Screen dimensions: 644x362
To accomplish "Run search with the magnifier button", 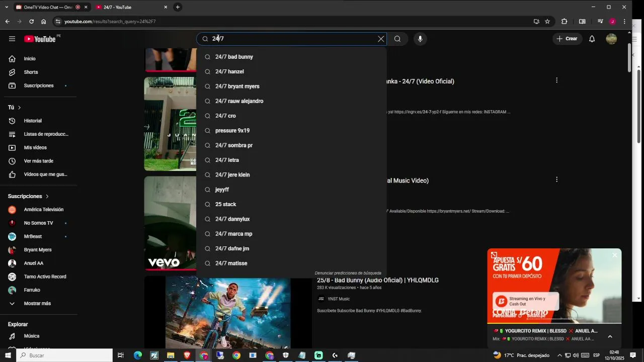I will [x=397, y=39].
